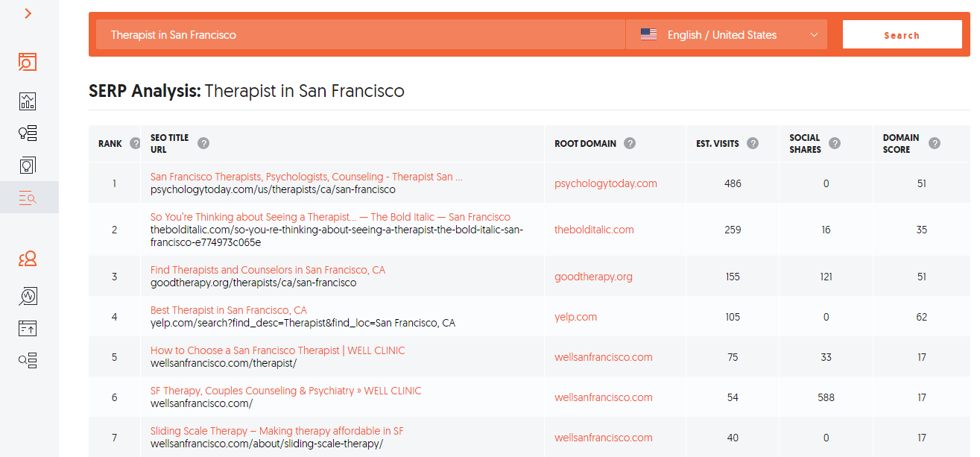Viewport: 980px width, 457px height.
Task: Open 'Sliding Scale Therapy' title link
Action: click(277, 431)
